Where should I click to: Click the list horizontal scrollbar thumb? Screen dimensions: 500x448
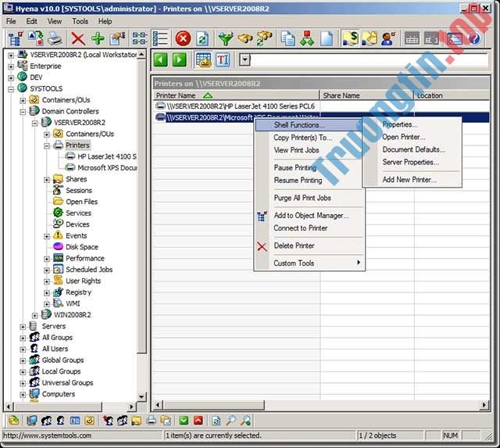click(213, 405)
